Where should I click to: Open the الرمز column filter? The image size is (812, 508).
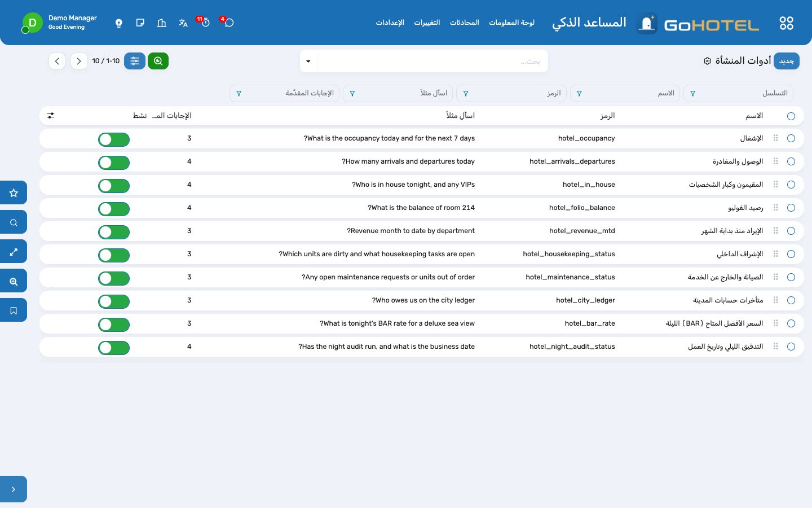click(466, 94)
